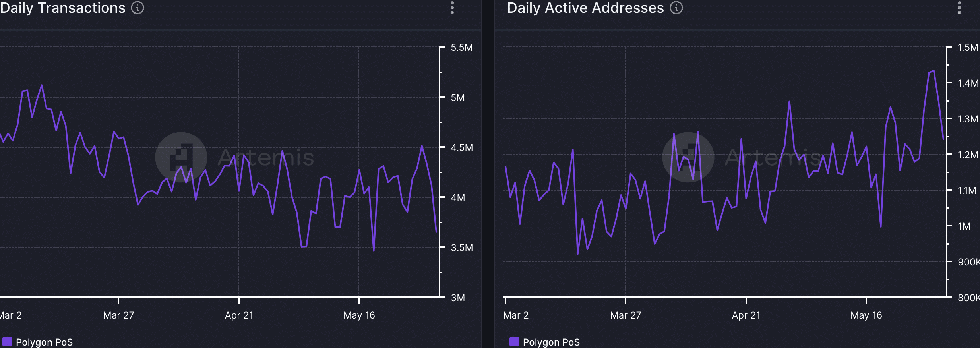Click Apr 21 date on Daily Transactions axis
The image size is (980, 348).
(239, 315)
